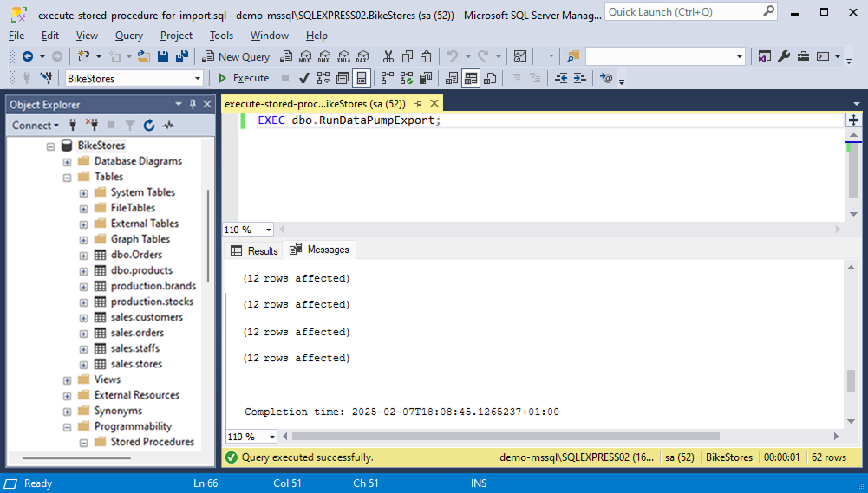Open the Window menu
This screenshot has height=493, width=868.
[x=270, y=36]
